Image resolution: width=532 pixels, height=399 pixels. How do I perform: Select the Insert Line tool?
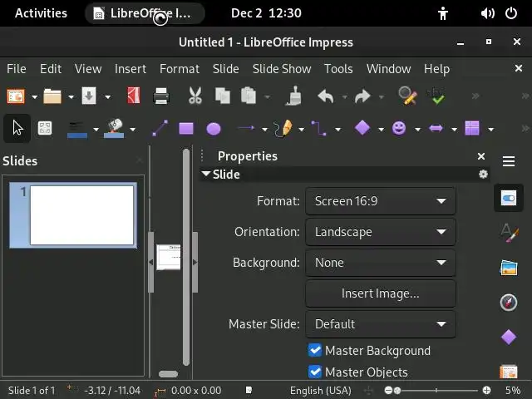tap(160, 128)
